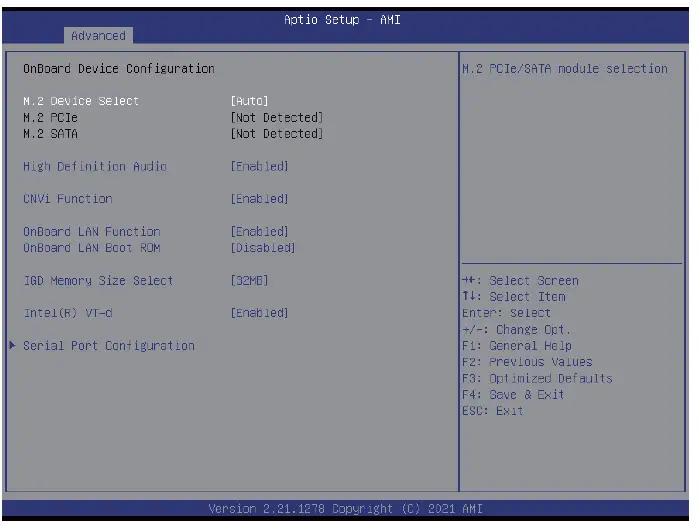
Task: Click the M.2 PCIe [Not Detected] value
Action: [x=276, y=118]
